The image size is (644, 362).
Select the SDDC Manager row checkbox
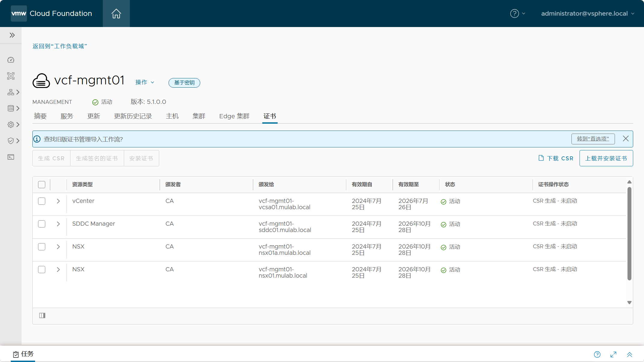(42, 224)
